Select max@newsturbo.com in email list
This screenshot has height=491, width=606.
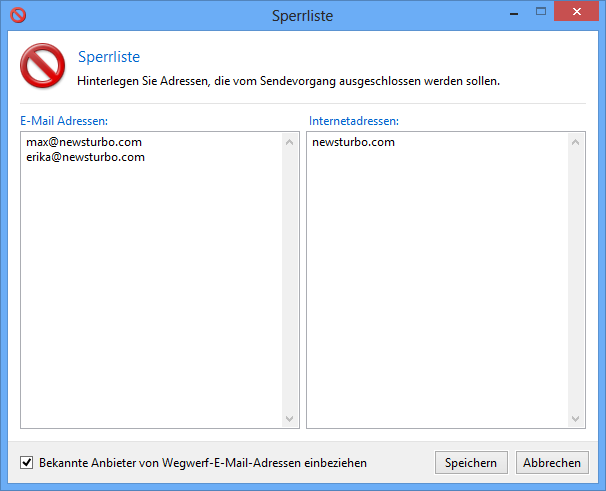[84, 142]
